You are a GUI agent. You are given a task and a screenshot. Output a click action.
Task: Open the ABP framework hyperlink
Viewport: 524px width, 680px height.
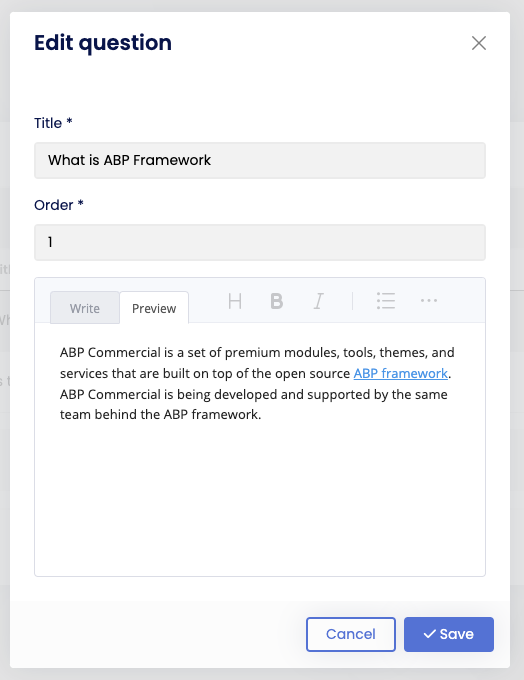(400, 373)
